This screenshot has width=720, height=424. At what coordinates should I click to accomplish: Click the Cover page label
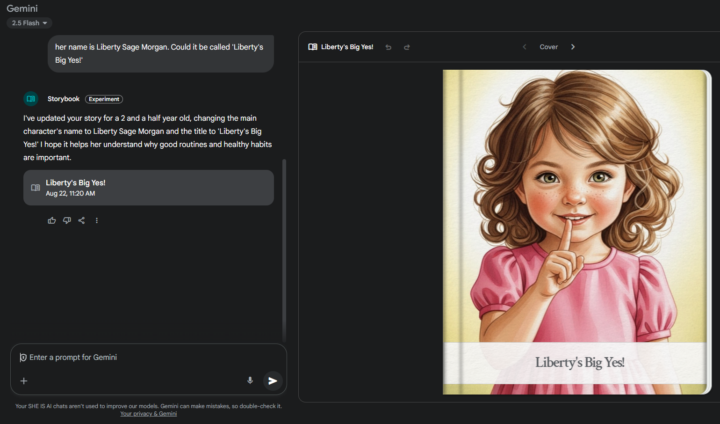(x=549, y=47)
